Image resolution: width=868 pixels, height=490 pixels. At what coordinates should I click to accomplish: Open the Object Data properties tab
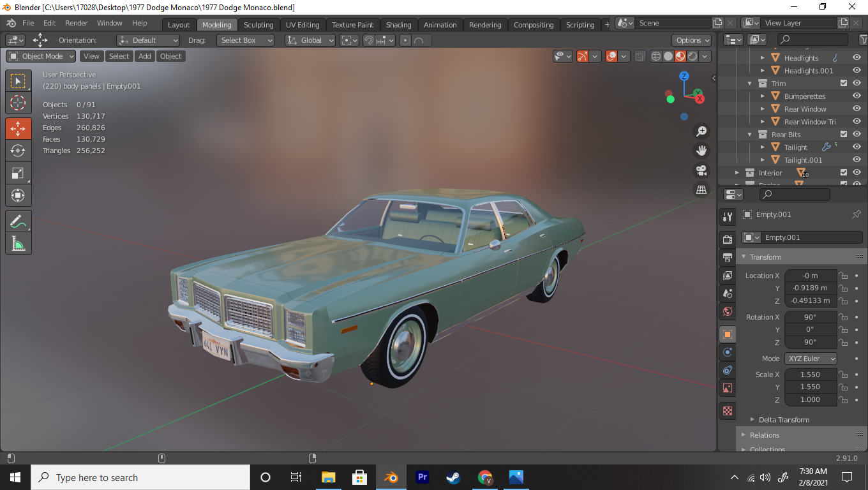coord(727,388)
